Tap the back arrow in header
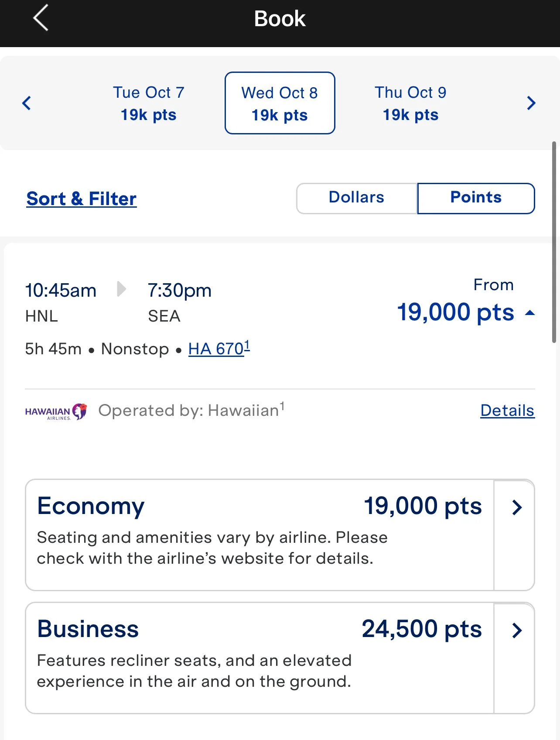The height and width of the screenshot is (740, 560). pos(41,18)
